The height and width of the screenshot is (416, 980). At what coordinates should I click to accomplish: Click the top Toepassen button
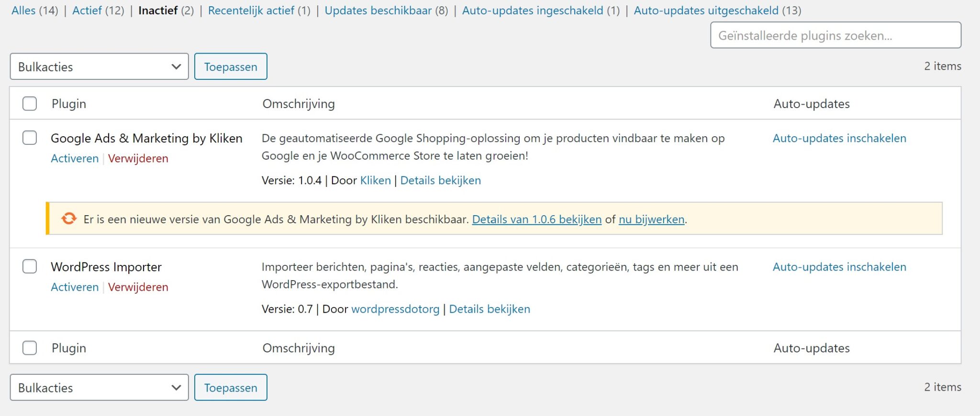[x=231, y=66]
